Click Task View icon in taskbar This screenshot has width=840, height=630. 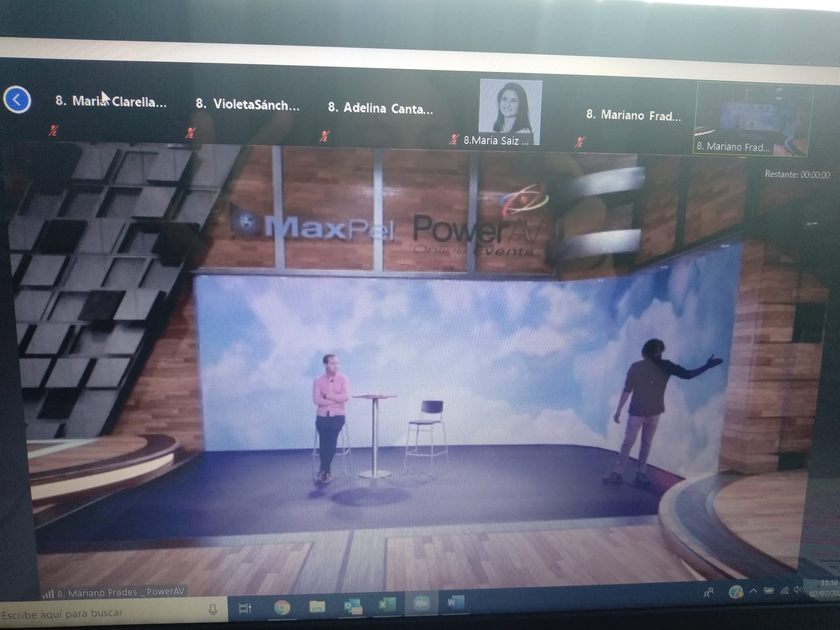[245, 608]
